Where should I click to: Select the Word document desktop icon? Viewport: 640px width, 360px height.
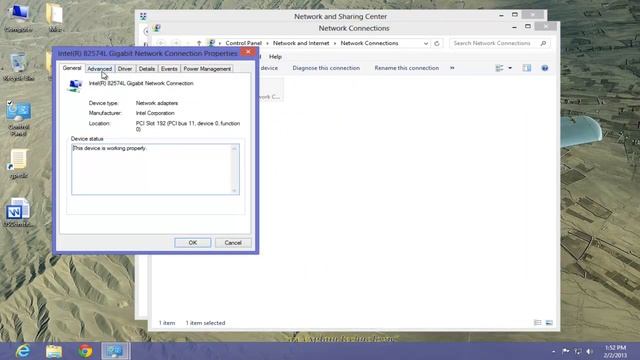pyautogui.click(x=18, y=212)
